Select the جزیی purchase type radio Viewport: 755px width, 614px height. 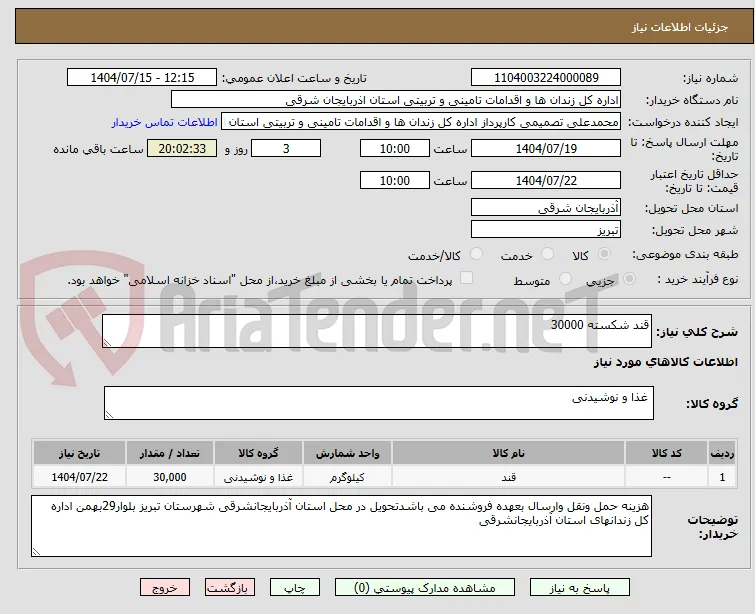[x=629, y=279]
